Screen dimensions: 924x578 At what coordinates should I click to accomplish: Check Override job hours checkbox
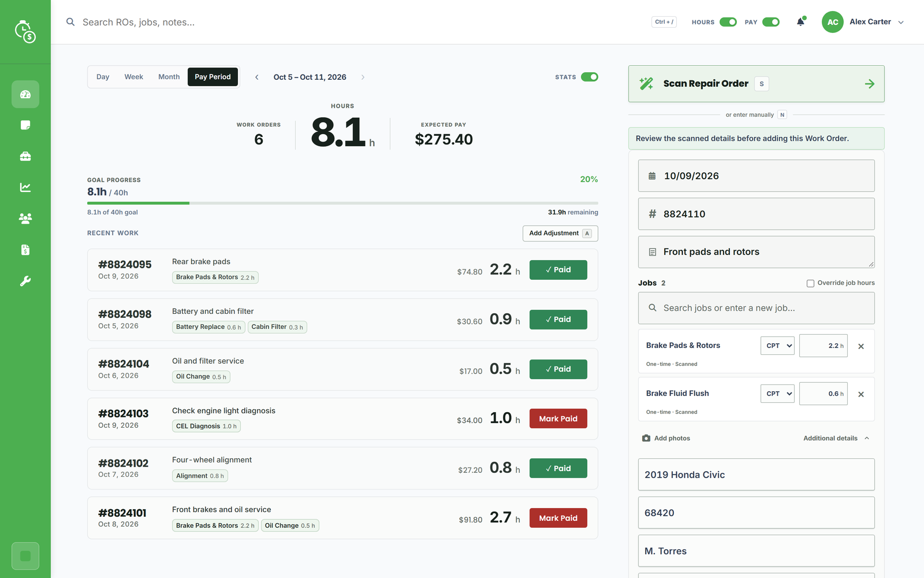click(x=810, y=283)
